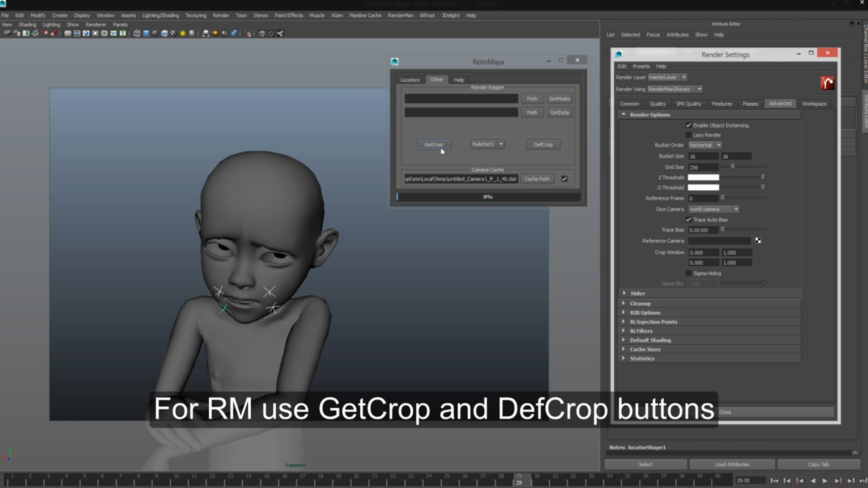868x488 pixels.
Task: Switch to the Locators tab in RotoMaya
Action: tap(410, 80)
